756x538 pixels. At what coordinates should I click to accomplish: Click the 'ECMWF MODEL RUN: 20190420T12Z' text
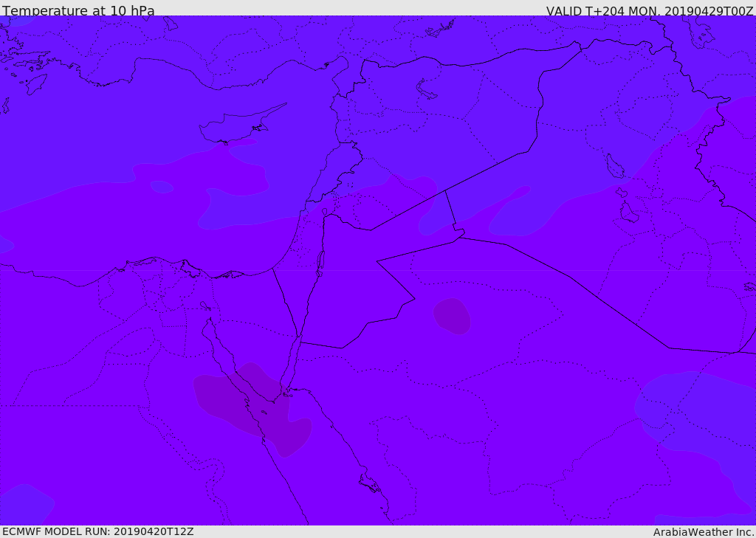pos(98,531)
